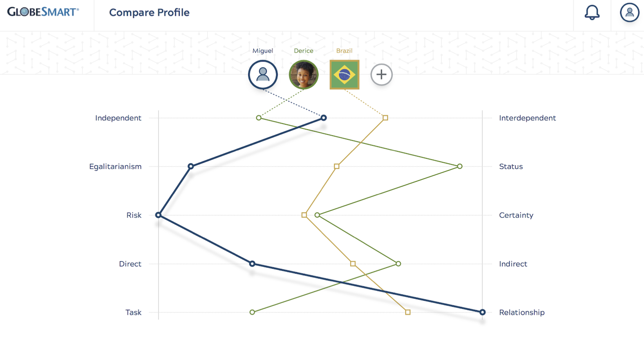The image size is (644, 345).
Task: Add another profile with plus button
Action: click(x=381, y=74)
